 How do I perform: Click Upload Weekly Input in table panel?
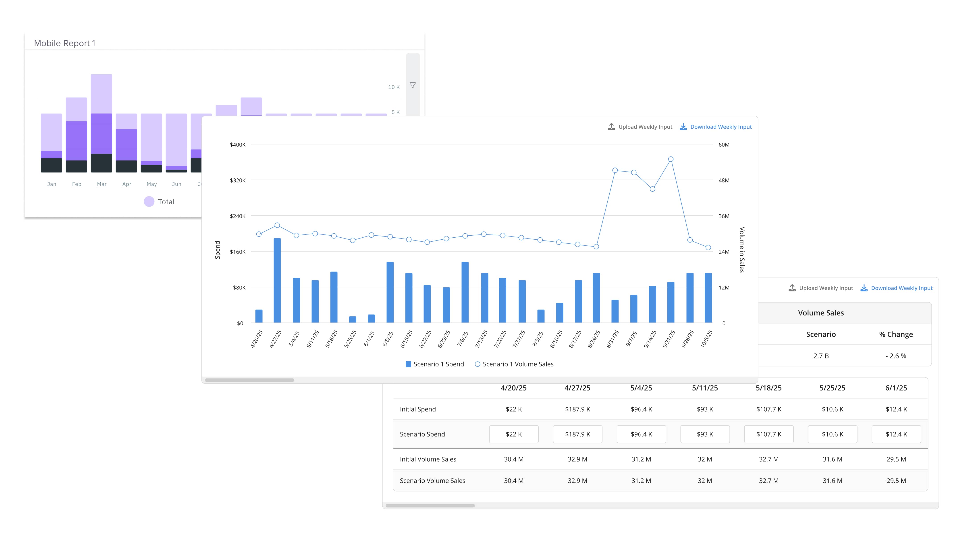(x=826, y=288)
